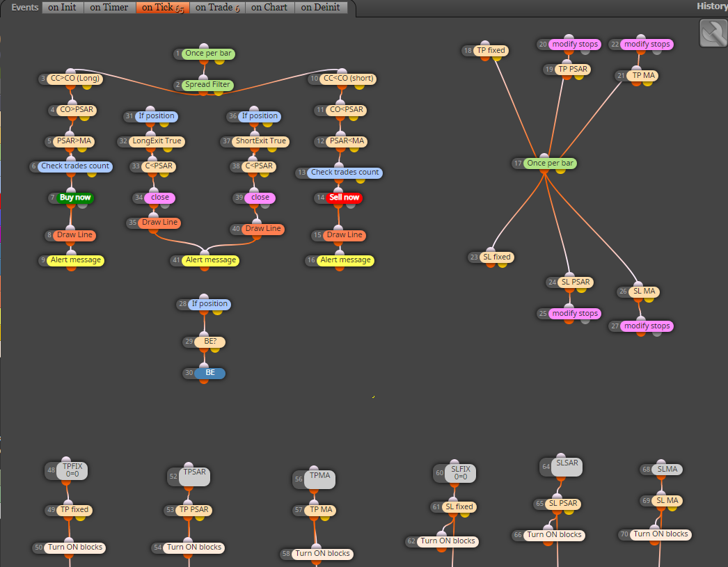Image resolution: width=728 pixels, height=567 pixels.
Task: Switch to the on Deinit tab
Action: point(321,8)
